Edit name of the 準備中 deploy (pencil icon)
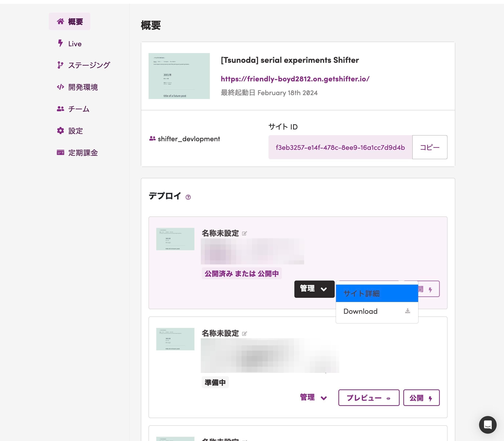Viewport: 504px width, 441px height. tap(244, 333)
